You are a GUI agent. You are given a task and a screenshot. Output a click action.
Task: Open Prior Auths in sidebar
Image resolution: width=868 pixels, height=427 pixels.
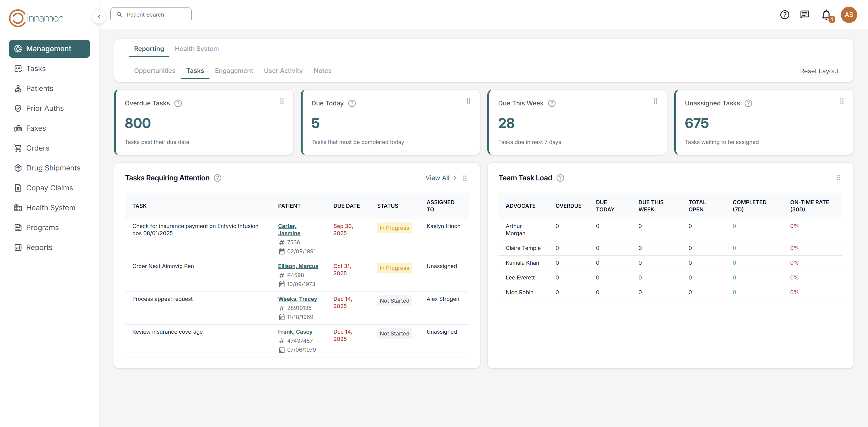(x=45, y=108)
